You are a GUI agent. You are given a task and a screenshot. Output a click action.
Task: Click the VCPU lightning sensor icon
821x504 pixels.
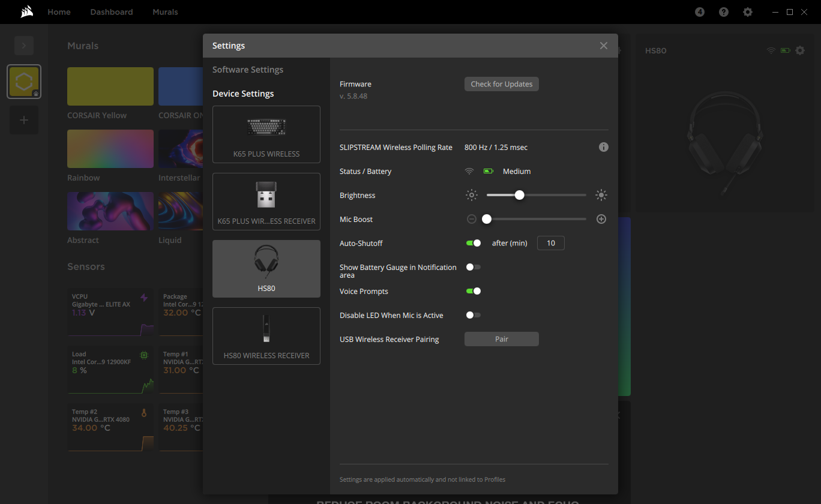click(x=144, y=298)
